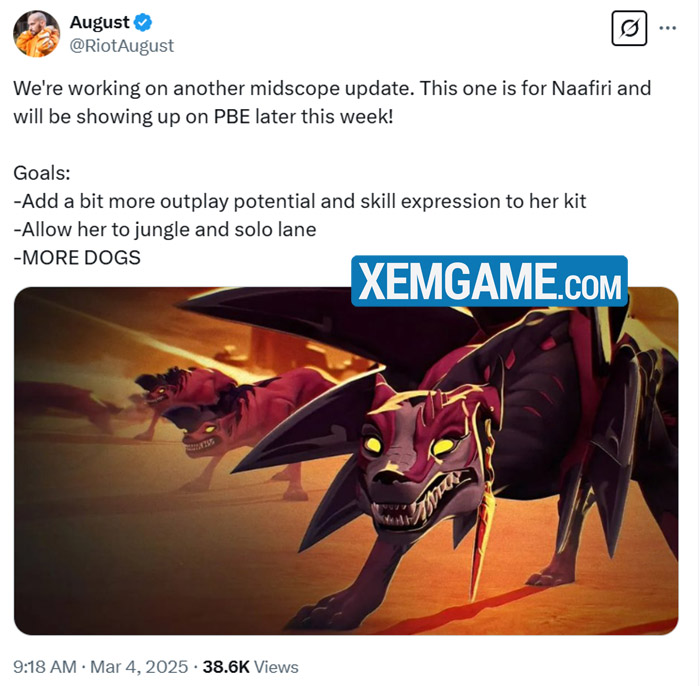Select the Goals: heading text
The width and height of the screenshot is (700, 686).
tap(42, 173)
